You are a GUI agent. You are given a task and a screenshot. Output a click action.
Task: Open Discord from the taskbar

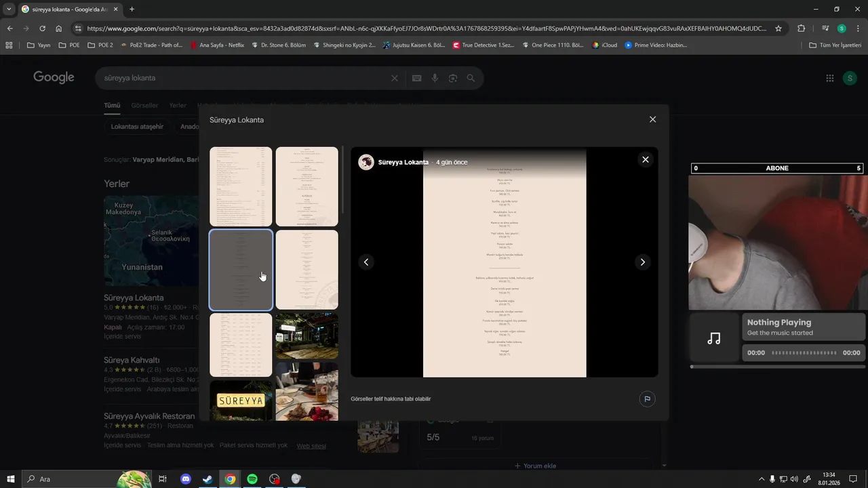pos(186,479)
